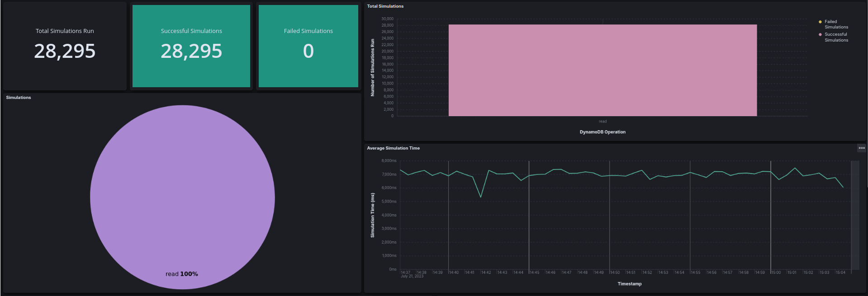Click the pink Successful Simulations legend dot
Screen dimensions: 868x296
[x=820, y=34]
